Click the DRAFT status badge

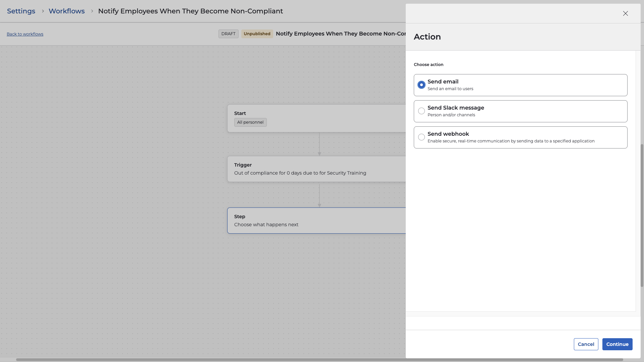pyautogui.click(x=228, y=34)
